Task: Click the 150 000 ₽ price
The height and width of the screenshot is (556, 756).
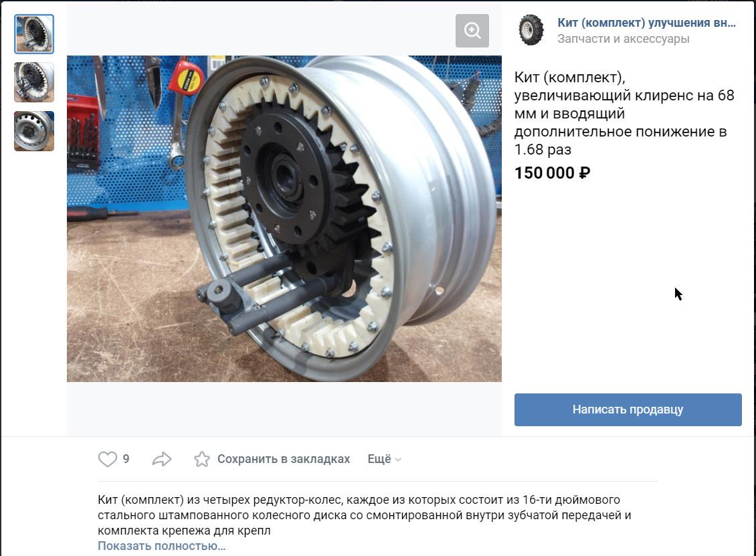Action: [552, 173]
